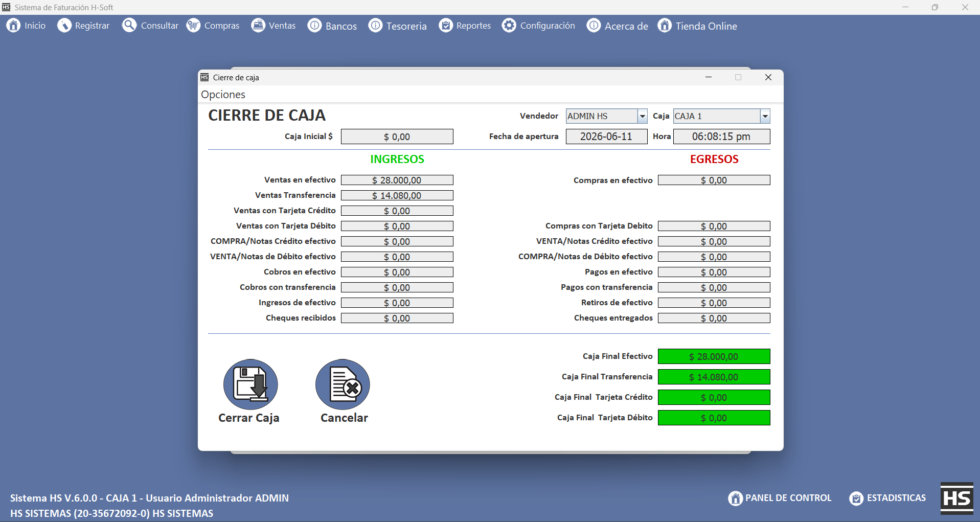Open the Opciones menu in dialog
The height and width of the screenshot is (522, 980).
tap(223, 95)
